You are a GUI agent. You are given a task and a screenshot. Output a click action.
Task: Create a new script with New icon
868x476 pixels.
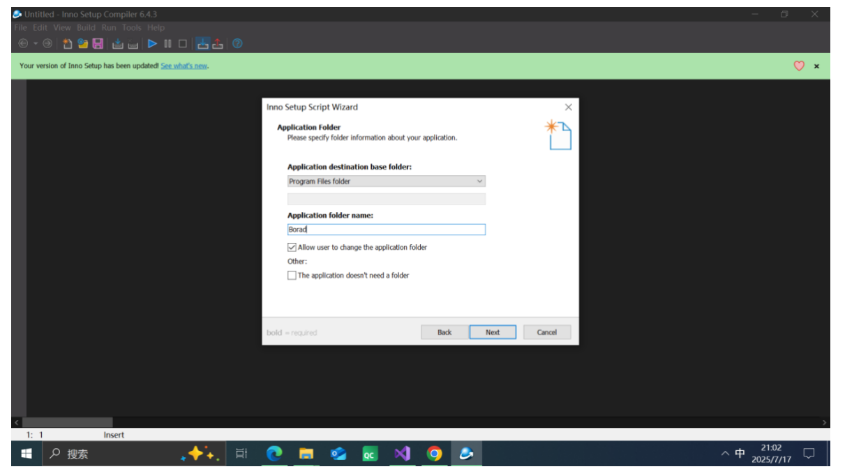[x=68, y=43]
